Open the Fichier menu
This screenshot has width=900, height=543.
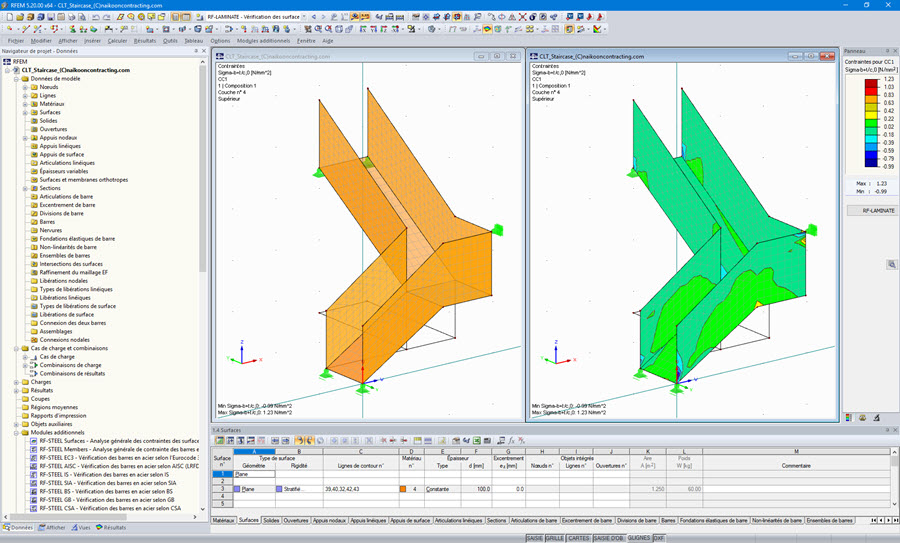(x=15, y=41)
